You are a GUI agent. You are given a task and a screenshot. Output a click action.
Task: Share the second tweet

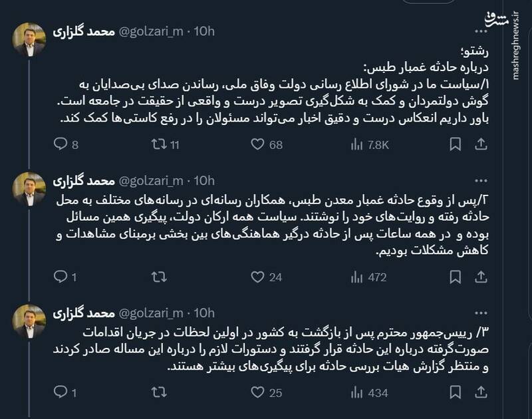pyautogui.click(x=481, y=273)
